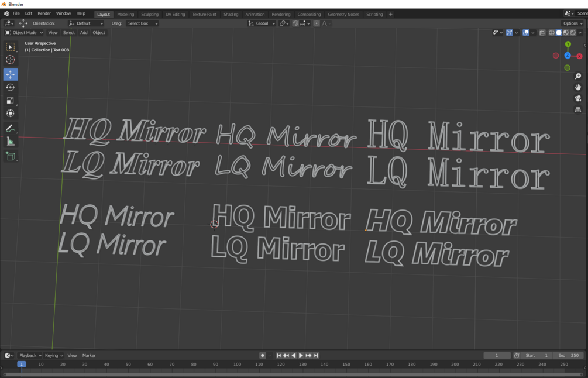Add a new workspace with plus button

coord(390,14)
